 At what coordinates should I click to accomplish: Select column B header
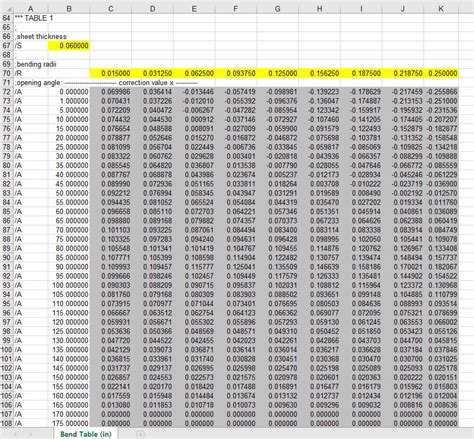[69, 9]
